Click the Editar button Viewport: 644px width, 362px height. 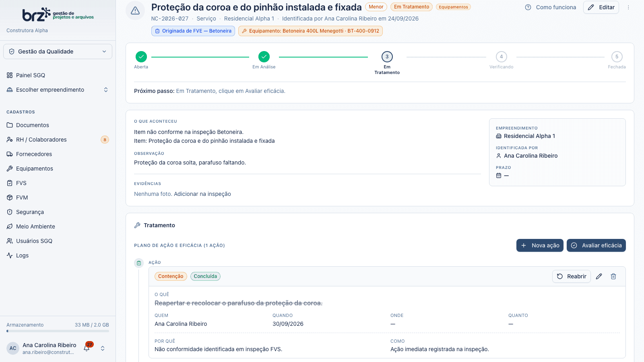601,7
